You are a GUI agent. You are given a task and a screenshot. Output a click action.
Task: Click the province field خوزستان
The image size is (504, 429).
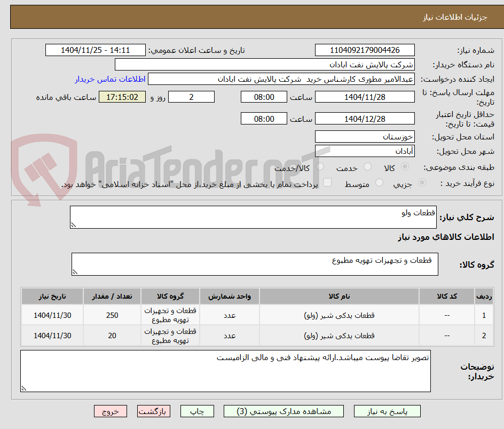pos(365,137)
